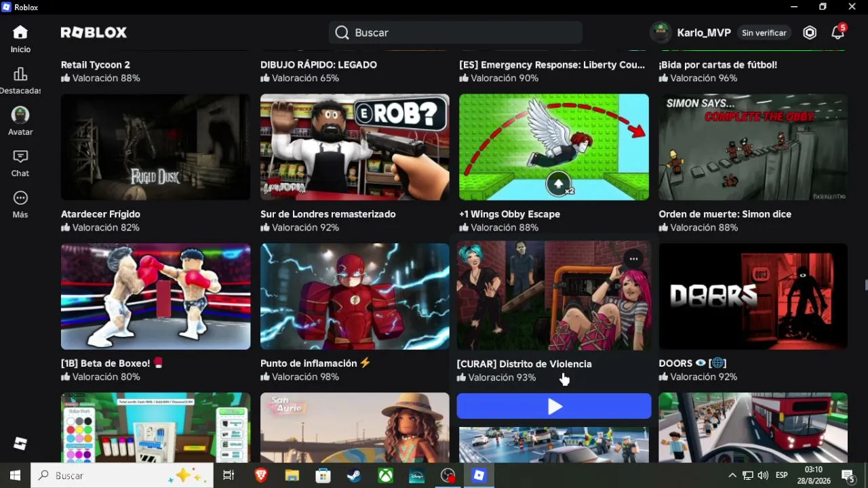The height and width of the screenshot is (488, 868).
Task: Open the color-palette lab game thumbnail
Action: 155,428
